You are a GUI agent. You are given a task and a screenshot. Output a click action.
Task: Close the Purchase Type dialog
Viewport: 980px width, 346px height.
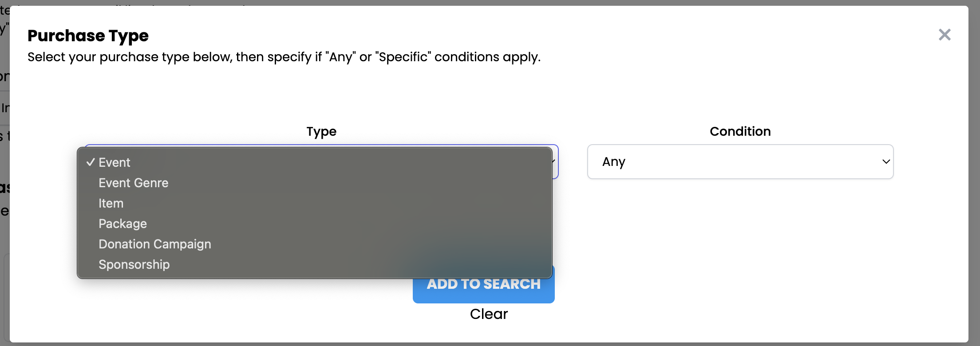(944, 35)
